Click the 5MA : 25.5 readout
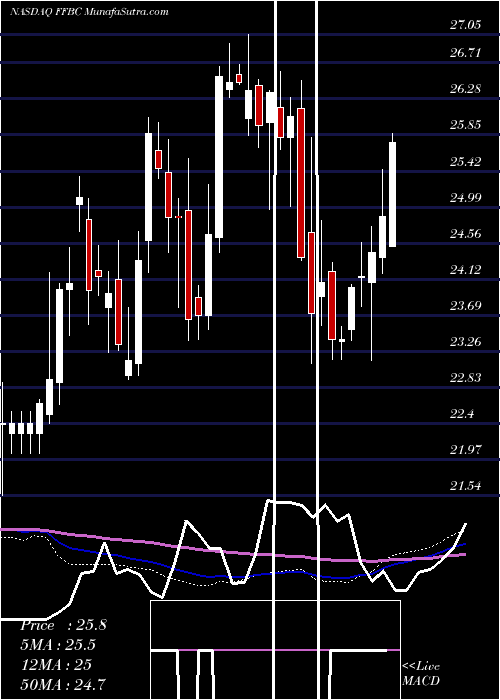This screenshot has height=700, width=500. pos(58,645)
